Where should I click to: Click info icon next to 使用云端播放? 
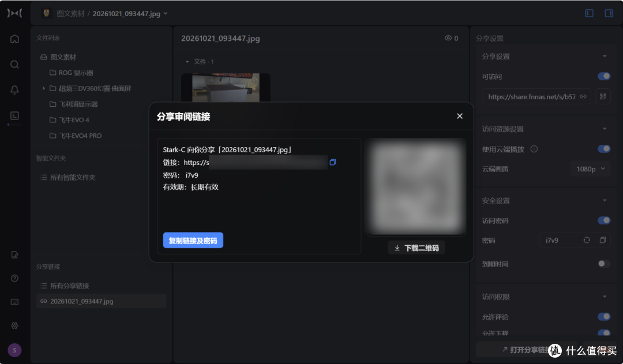(534, 149)
